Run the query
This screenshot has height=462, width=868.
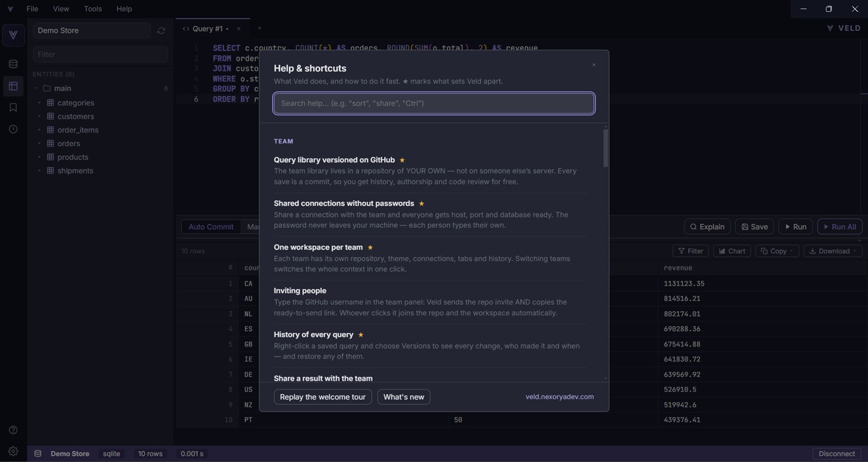pos(795,227)
